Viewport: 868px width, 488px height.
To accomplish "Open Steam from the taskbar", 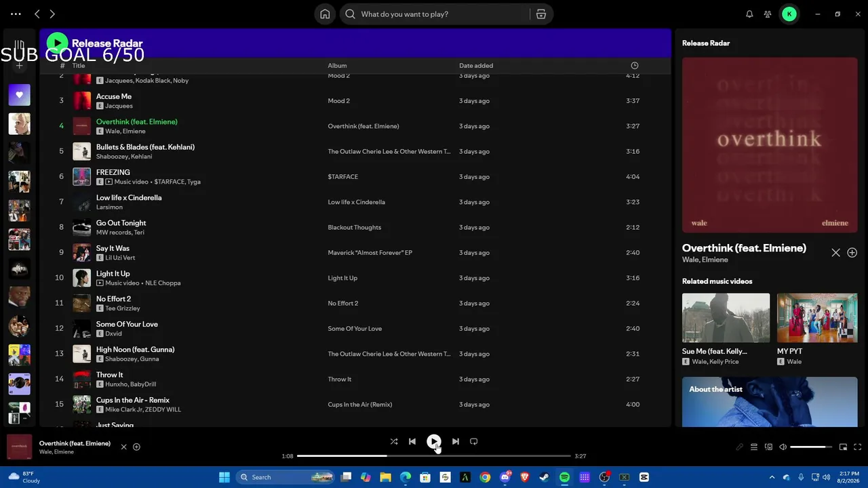I will [545, 477].
